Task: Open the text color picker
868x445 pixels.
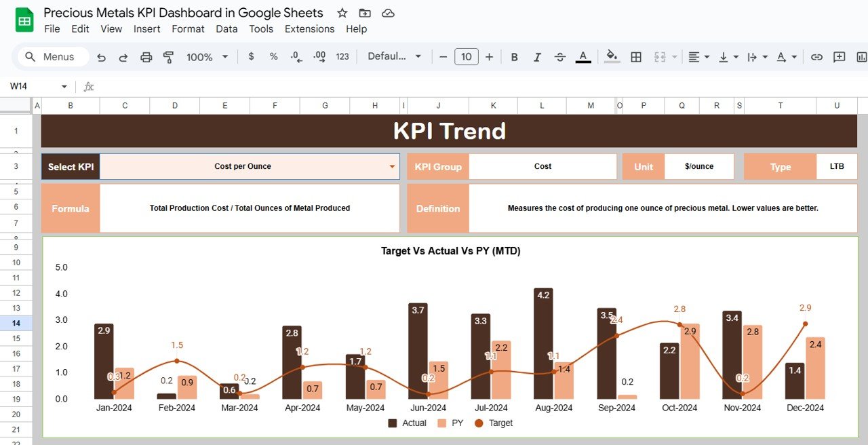Action: pos(583,57)
